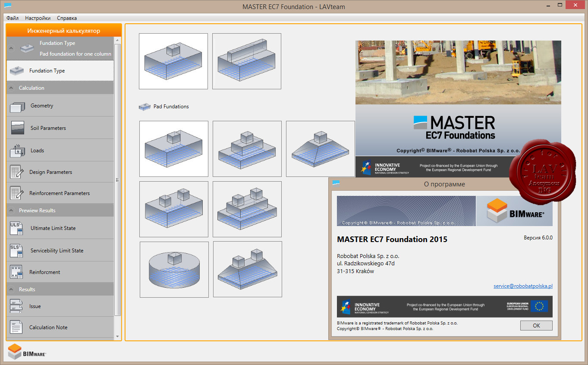Click the Design Parameters icon

click(x=16, y=172)
